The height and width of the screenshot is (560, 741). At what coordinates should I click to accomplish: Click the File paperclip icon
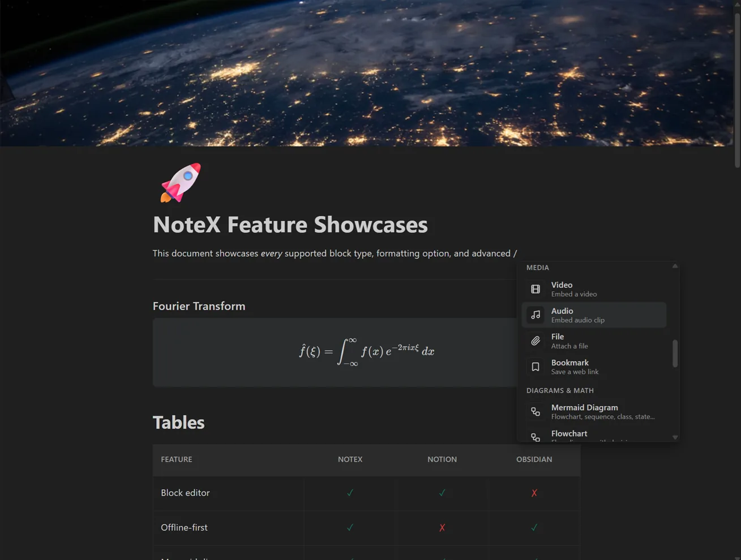[x=536, y=341]
